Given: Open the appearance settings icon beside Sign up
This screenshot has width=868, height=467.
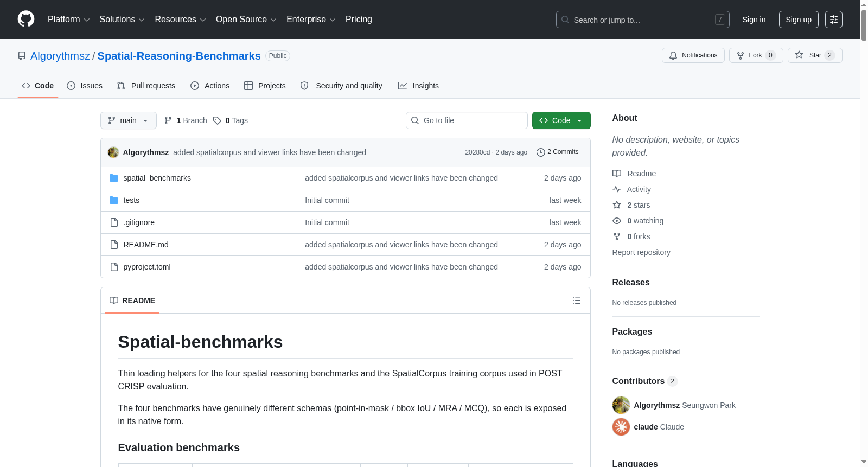Looking at the screenshot, I should (x=834, y=20).
